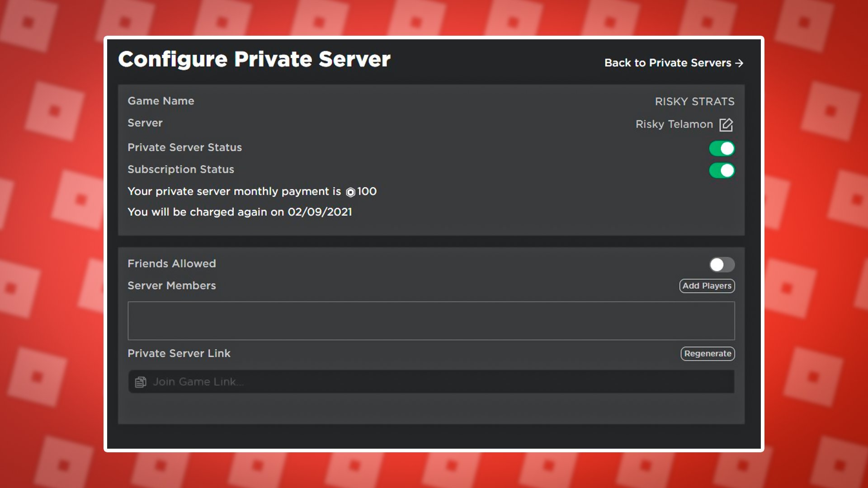Screen dimensions: 868x488
Task: Click the Friends Allowed label
Action: click(x=172, y=263)
